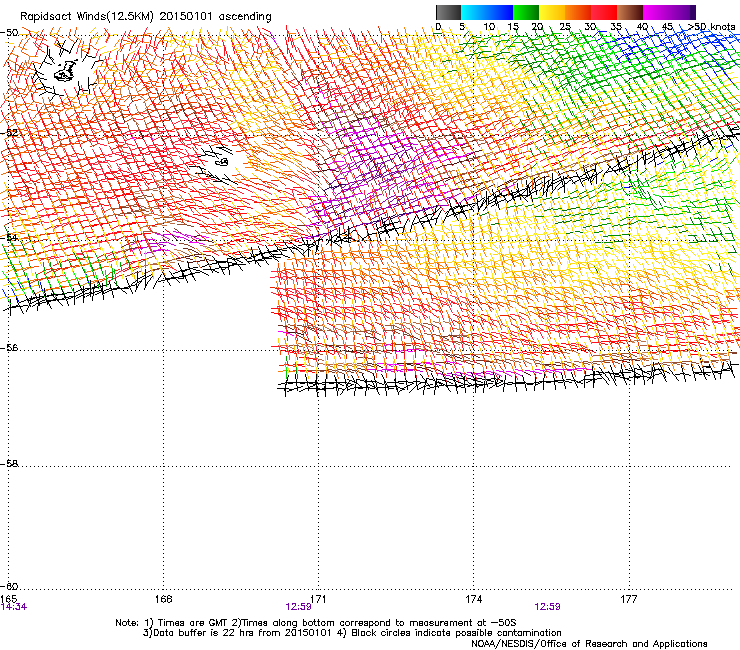Click the 'Data buffer is 22 hrs' note line
Viewport: 740px width, 650px height.
coord(352,633)
